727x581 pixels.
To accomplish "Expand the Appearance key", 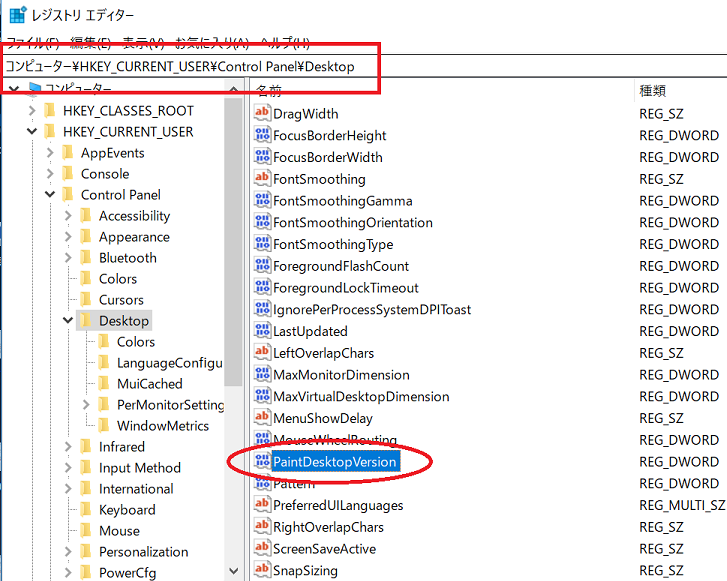I will click(x=68, y=236).
